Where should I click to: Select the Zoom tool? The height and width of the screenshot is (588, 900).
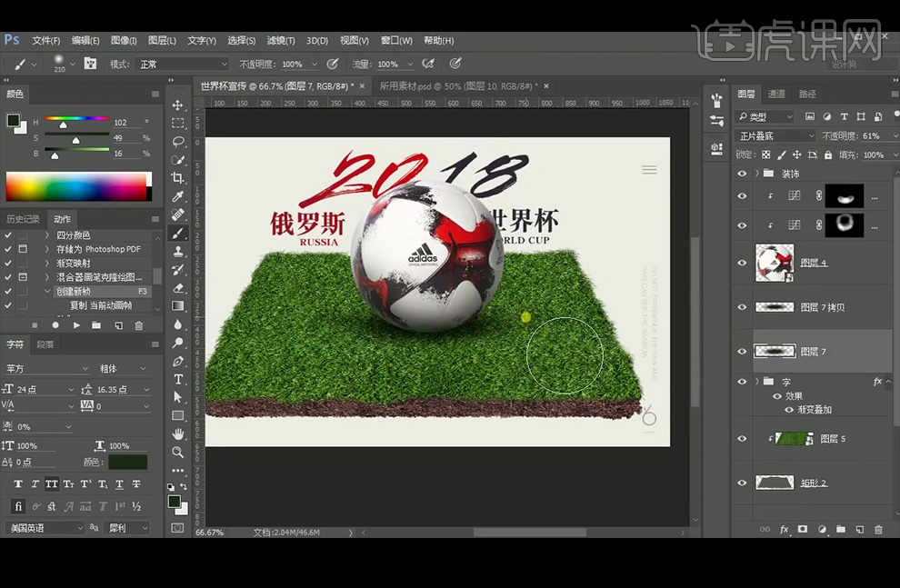pos(178,452)
